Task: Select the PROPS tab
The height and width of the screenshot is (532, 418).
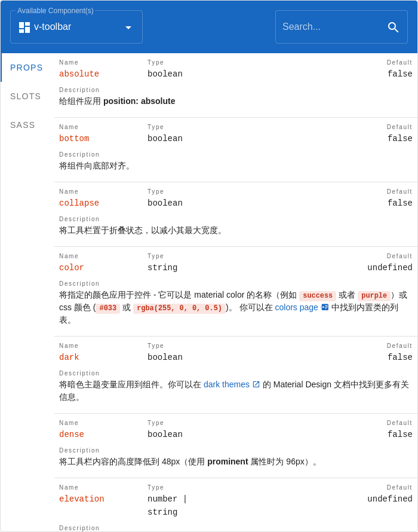Action: pos(26,68)
